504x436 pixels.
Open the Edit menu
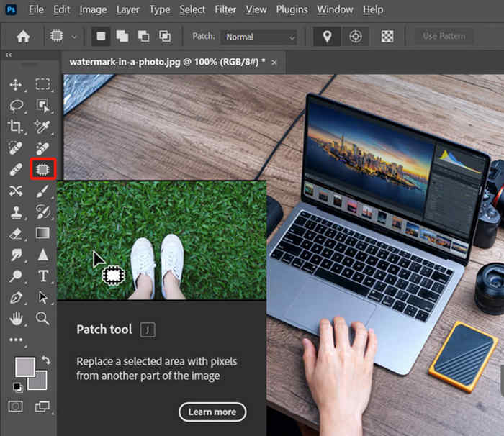(x=61, y=9)
